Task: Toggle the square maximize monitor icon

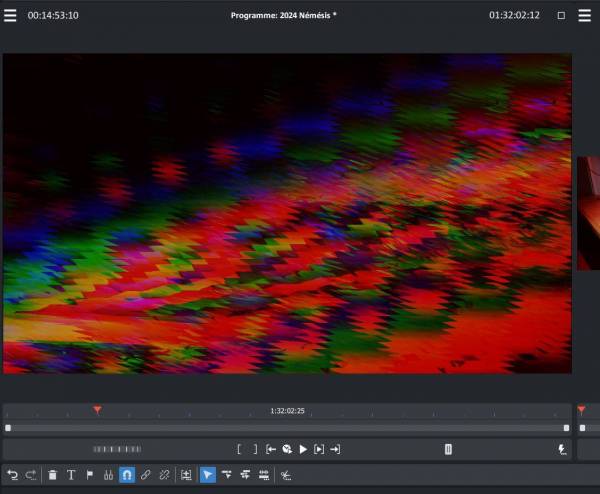Action: (x=561, y=16)
